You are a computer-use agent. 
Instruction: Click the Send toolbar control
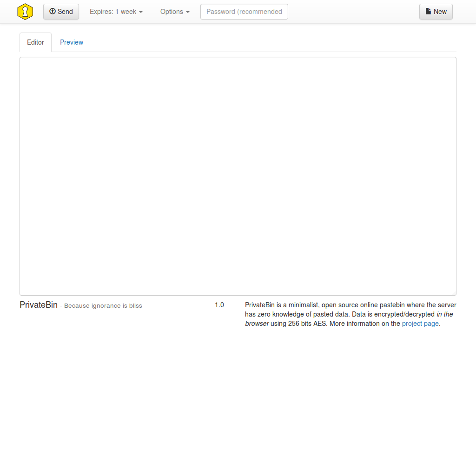point(61,11)
